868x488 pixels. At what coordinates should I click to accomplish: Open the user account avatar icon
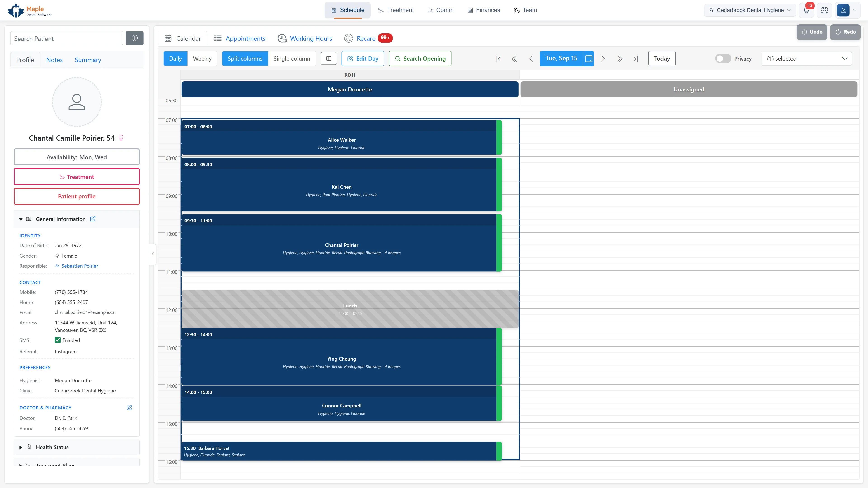click(843, 10)
